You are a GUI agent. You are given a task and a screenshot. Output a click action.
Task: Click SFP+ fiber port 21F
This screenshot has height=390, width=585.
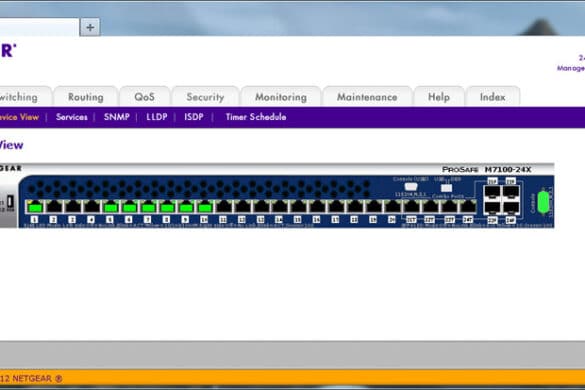492,192
